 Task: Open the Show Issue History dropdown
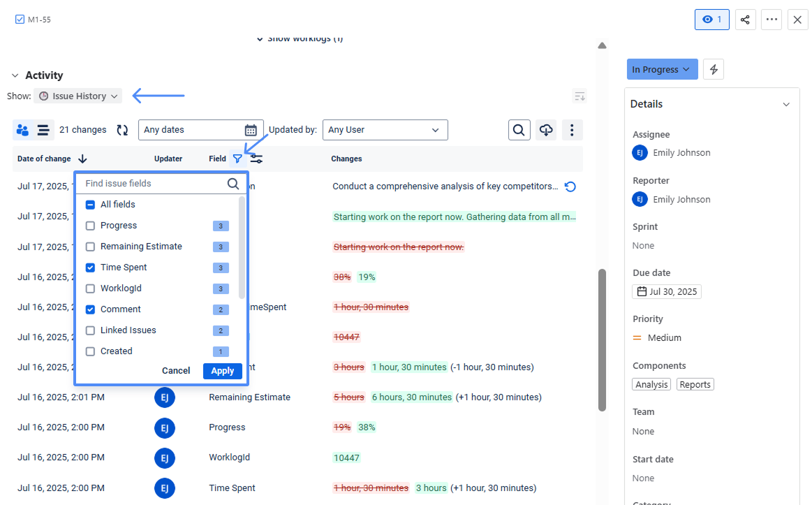(x=77, y=96)
